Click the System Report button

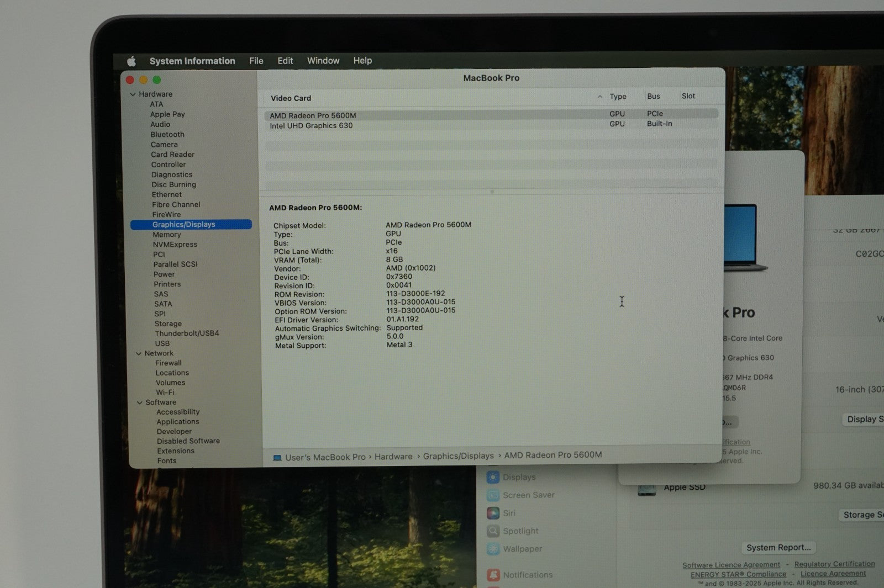[778, 548]
